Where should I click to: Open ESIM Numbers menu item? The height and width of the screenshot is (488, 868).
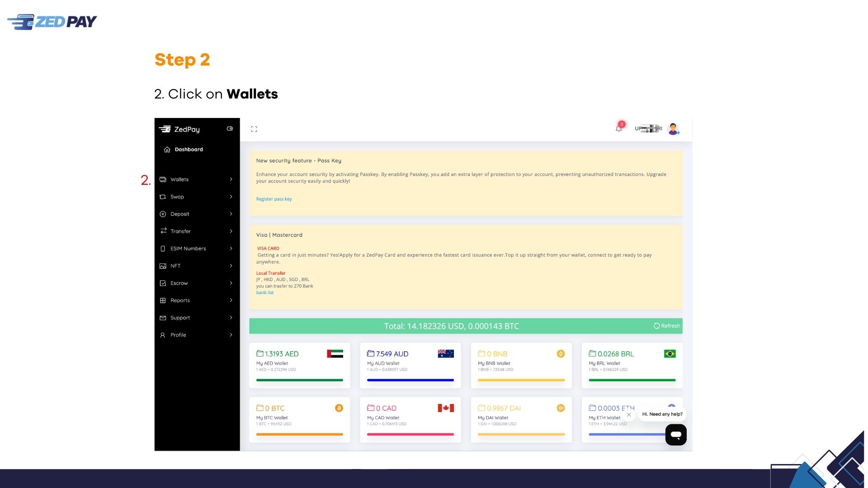click(197, 249)
